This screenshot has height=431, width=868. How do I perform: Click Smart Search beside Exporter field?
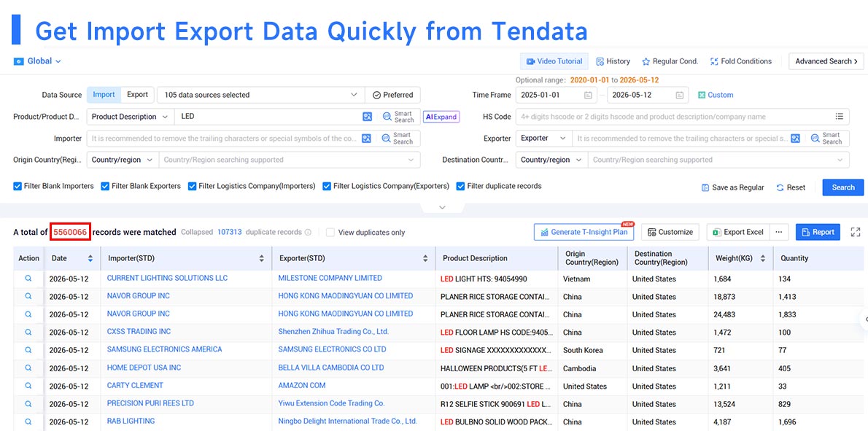(826, 139)
